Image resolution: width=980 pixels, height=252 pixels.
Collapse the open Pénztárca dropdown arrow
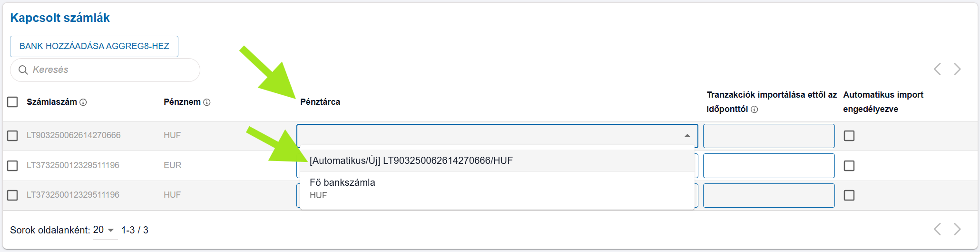(687, 136)
